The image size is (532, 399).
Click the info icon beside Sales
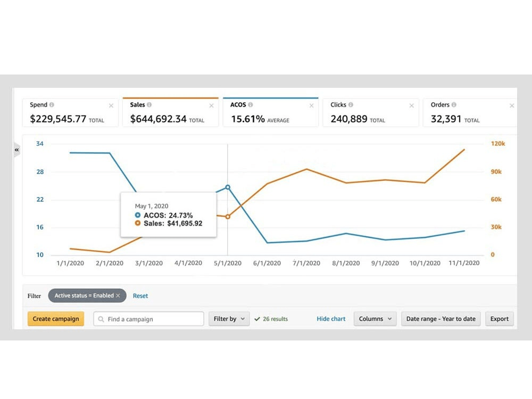coord(149,105)
